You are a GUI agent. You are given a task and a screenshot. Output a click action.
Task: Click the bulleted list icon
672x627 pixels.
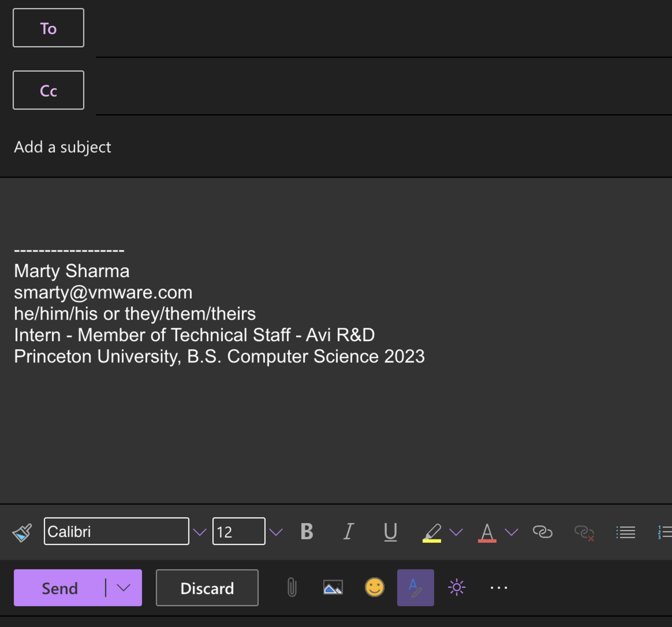(625, 533)
